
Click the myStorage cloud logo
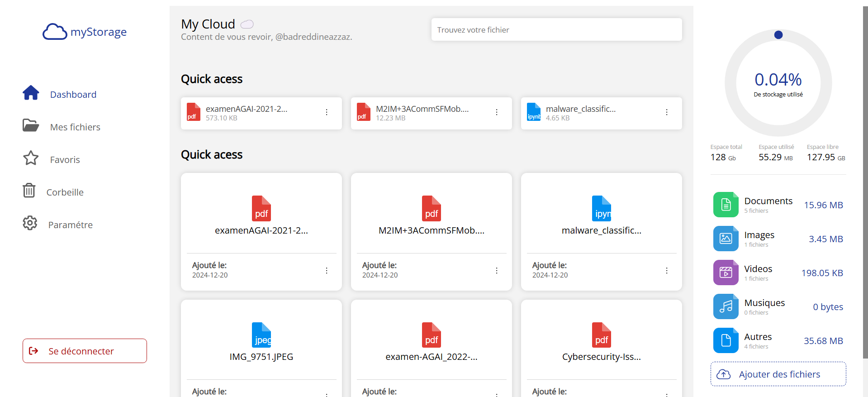click(x=55, y=32)
